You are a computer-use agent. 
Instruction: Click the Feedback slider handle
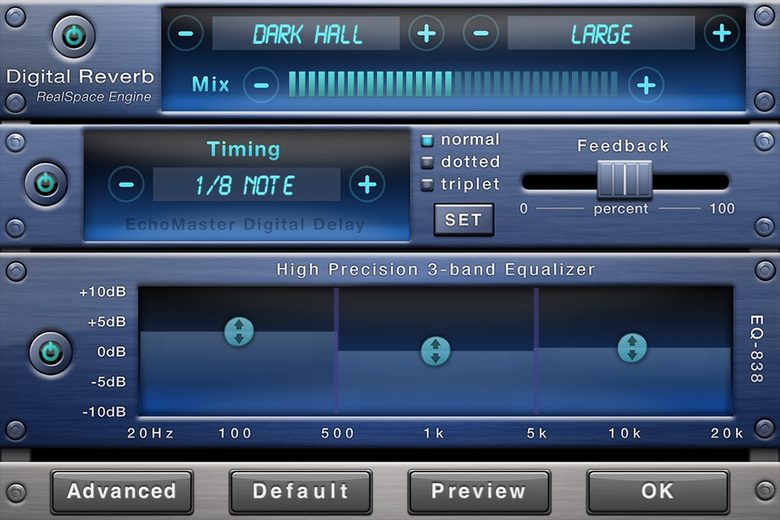click(x=625, y=179)
